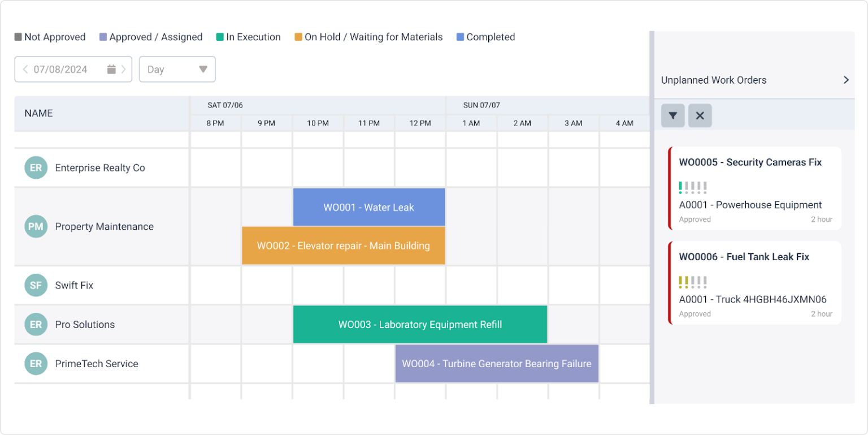Select the Swift Fix SF avatar

(x=35, y=285)
